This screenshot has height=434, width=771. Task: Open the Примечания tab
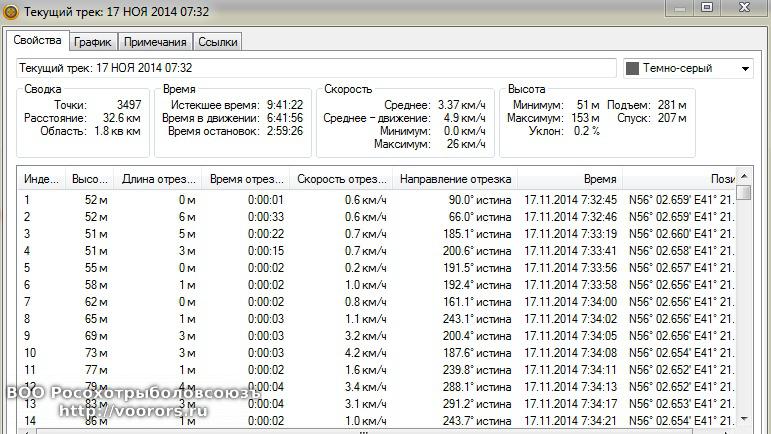[155, 42]
